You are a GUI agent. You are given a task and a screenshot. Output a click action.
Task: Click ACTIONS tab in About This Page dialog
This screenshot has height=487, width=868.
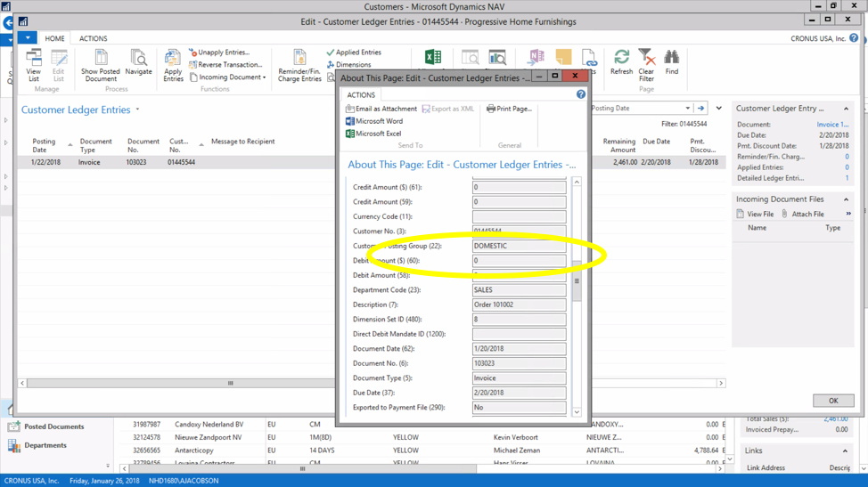point(361,95)
